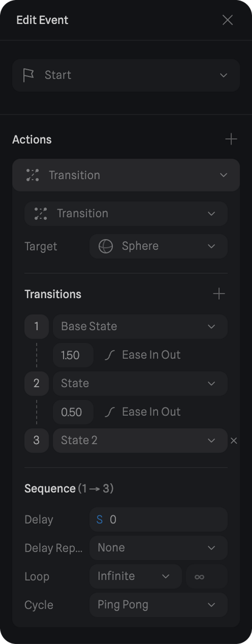Click the Sphere target globe icon
The height and width of the screenshot is (644, 252).
(106, 246)
